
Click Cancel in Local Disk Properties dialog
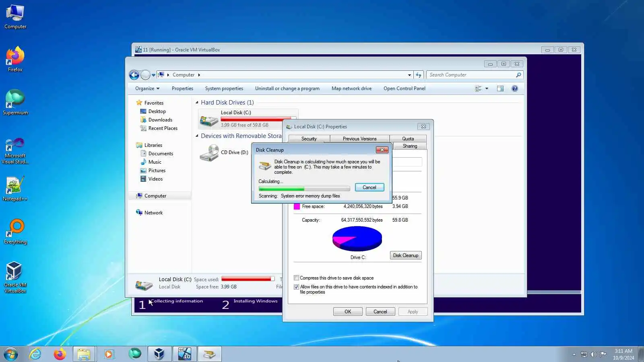tap(380, 312)
